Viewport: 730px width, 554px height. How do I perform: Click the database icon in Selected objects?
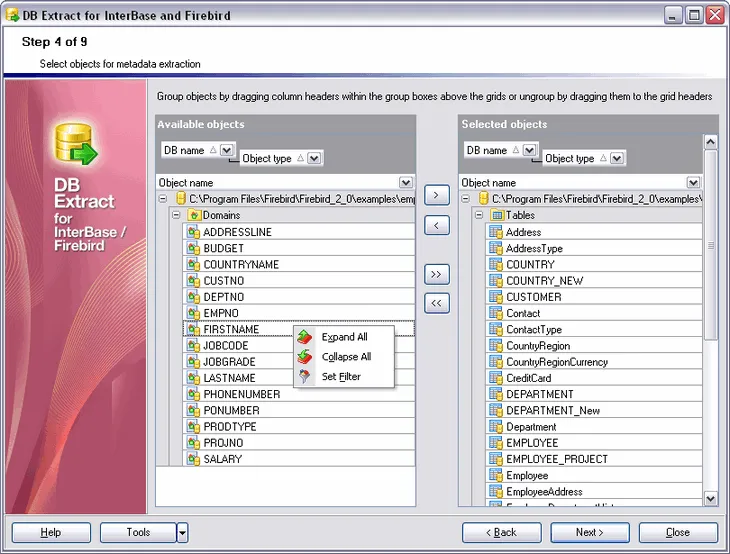pyautogui.click(x=484, y=199)
